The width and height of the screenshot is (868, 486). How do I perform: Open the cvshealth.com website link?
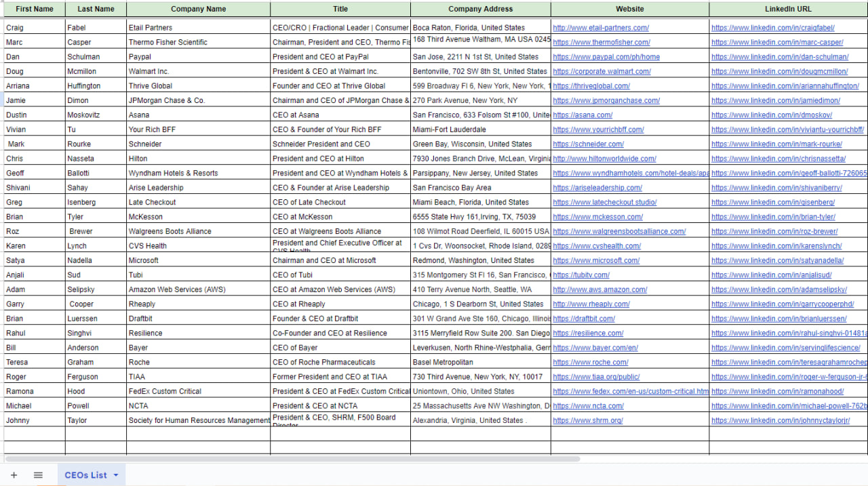click(x=597, y=246)
